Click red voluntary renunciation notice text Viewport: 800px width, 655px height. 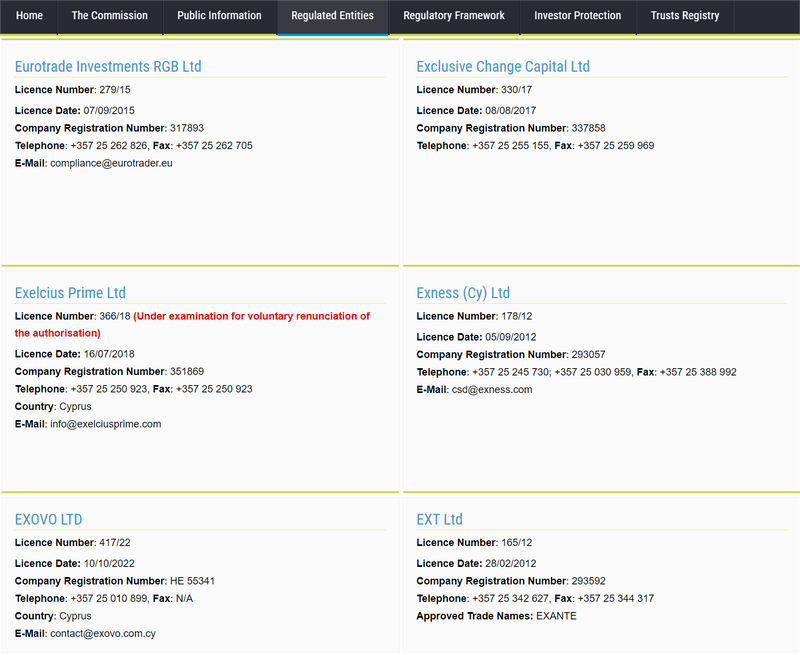pyautogui.click(x=192, y=324)
